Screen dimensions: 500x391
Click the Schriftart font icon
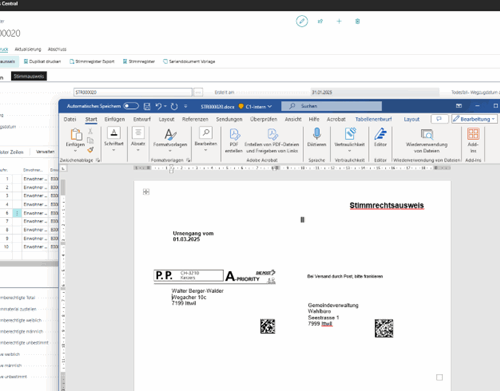pyautogui.click(x=114, y=133)
